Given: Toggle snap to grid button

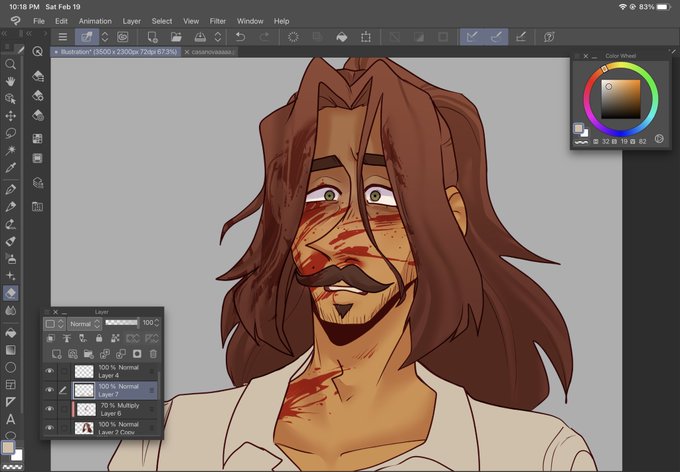Looking at the screenshot, I should coord(521,37).
